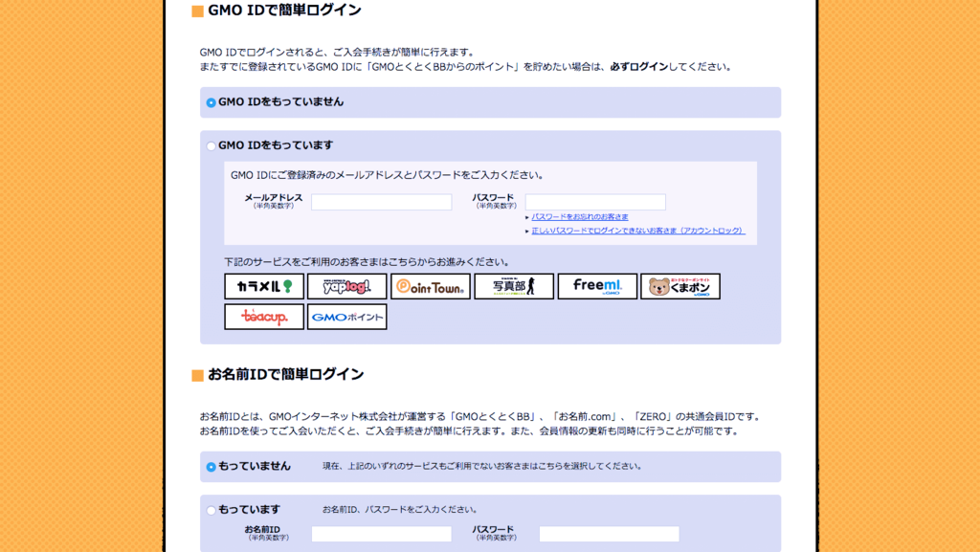Click the 写真部 service logo
980x552 pixels.
pos(514,286)
